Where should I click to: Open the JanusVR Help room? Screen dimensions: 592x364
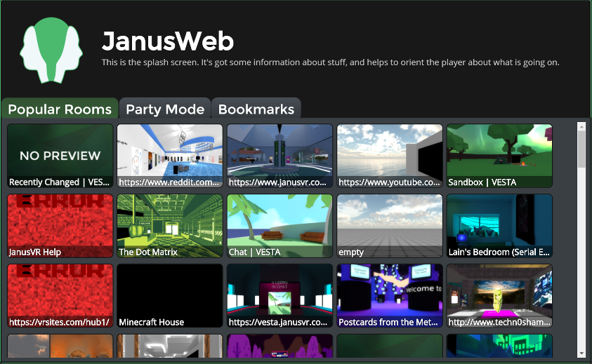pyautogui.click(x=60, y=226)
